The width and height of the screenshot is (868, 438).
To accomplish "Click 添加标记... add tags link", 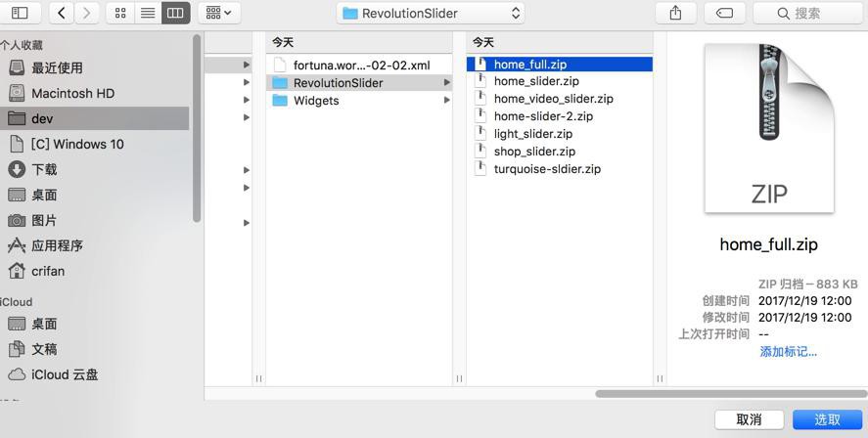I will coord(789,352).
